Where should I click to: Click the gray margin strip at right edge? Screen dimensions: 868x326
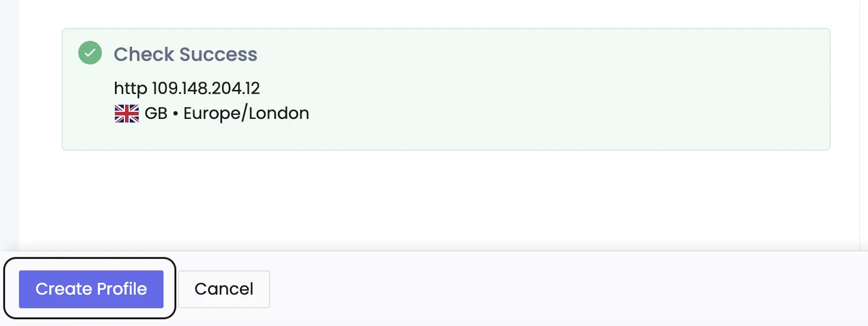(x=864, y=118)
